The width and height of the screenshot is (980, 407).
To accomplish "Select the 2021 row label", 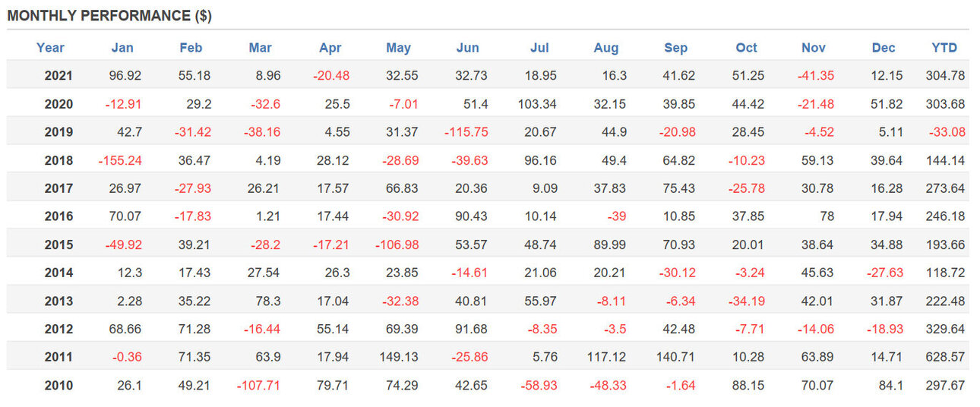I will 58,76.
